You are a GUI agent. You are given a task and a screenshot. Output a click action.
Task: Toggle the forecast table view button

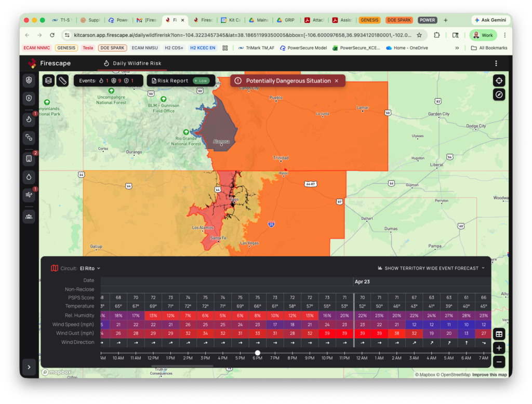tap(499, 334)
